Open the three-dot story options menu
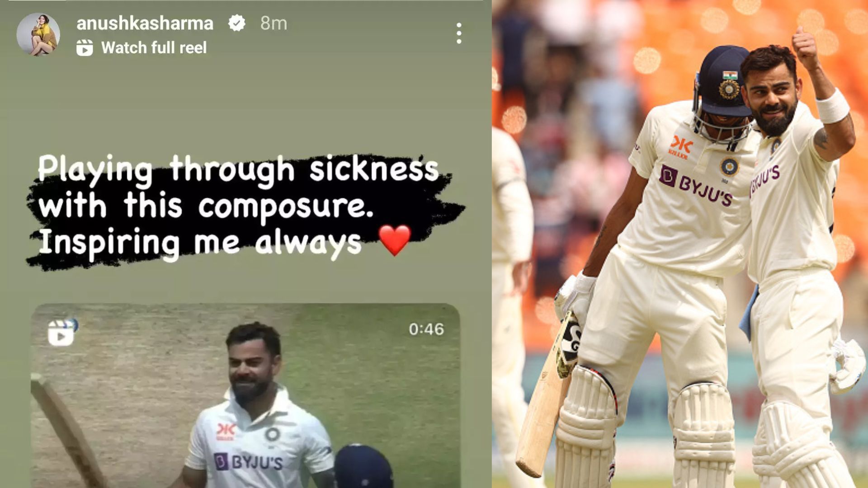Screen dimensions: 868x488 coord(459,33)
